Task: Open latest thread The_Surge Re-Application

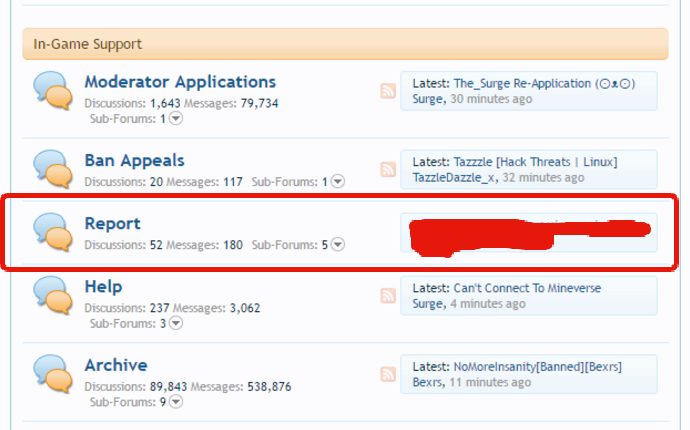Action: [544, 84]
